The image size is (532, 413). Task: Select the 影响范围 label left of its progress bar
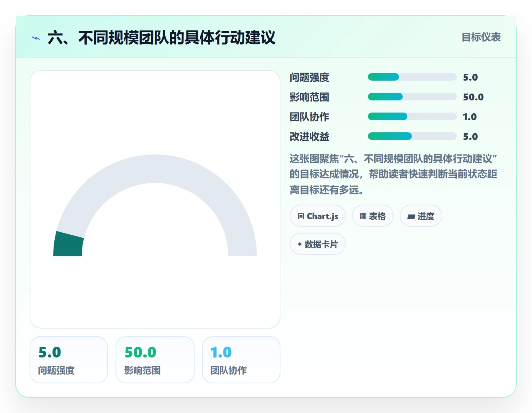[309, 97]
